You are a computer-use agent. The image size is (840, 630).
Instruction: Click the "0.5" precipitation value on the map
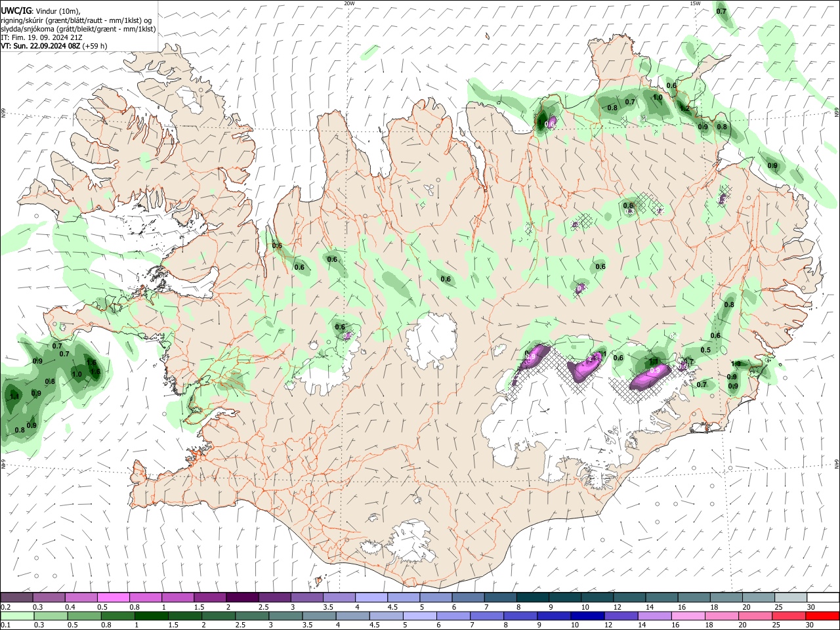pyautogui.click(x=705, y=350)
